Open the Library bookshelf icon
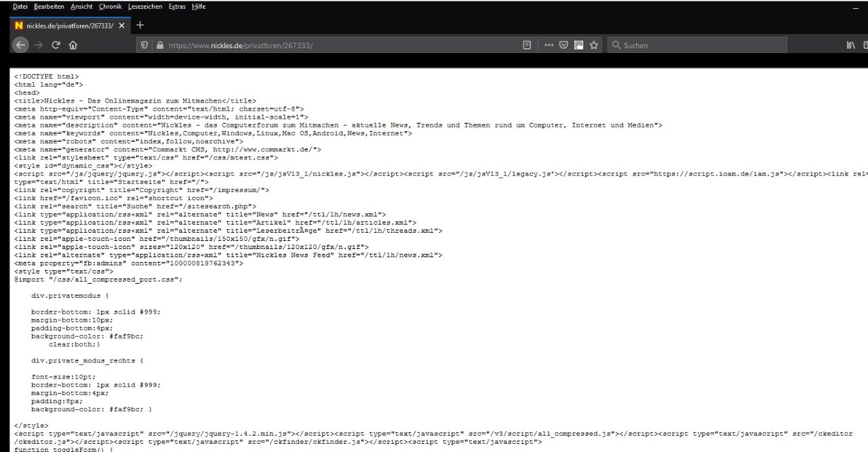Image resolution: width=868 pixels, height=452 pixels. [x=850, y=45]
